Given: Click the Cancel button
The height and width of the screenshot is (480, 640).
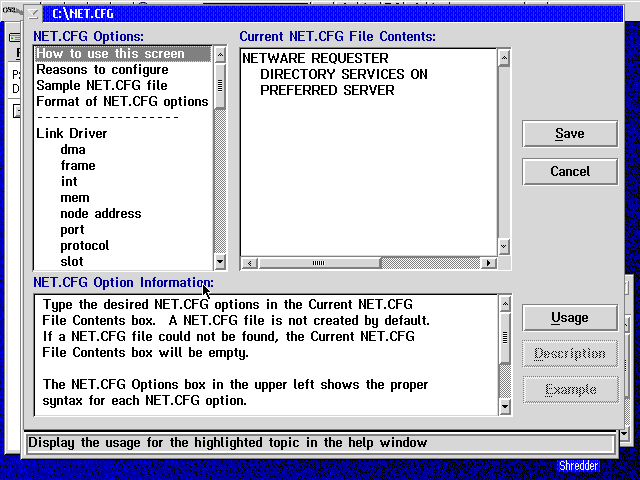Looking at the screenshot, I should tap(570, 171).
